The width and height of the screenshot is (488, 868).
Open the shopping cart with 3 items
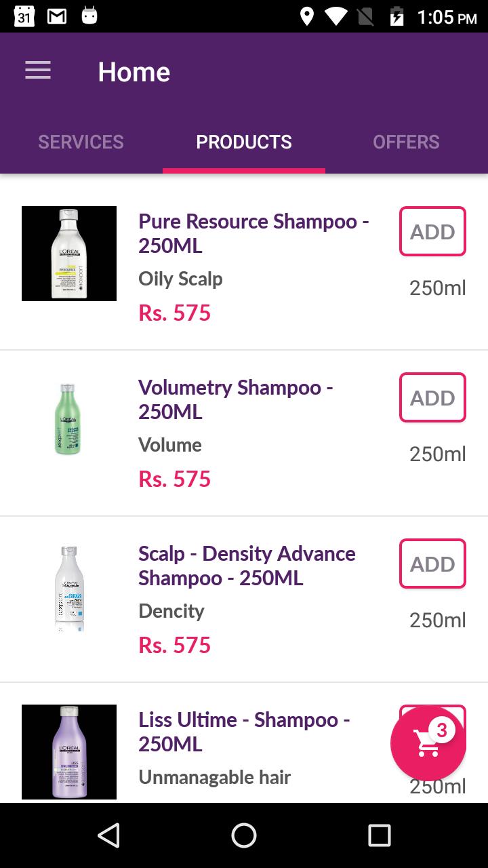click(428, 743)
